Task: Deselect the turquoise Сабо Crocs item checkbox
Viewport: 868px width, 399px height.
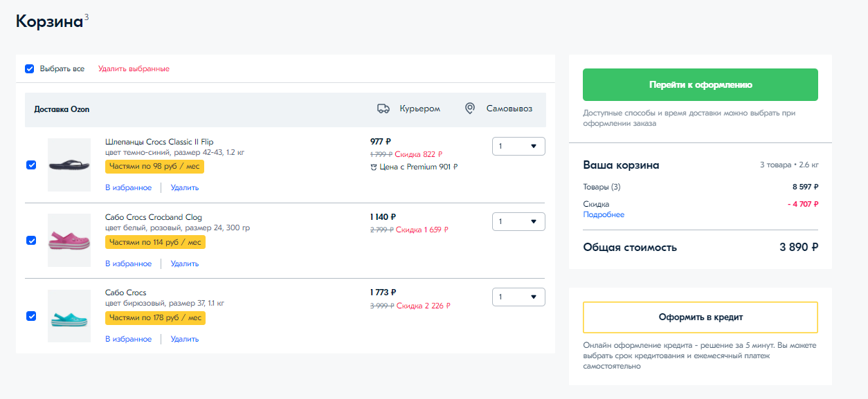Action: click(31, 316)
